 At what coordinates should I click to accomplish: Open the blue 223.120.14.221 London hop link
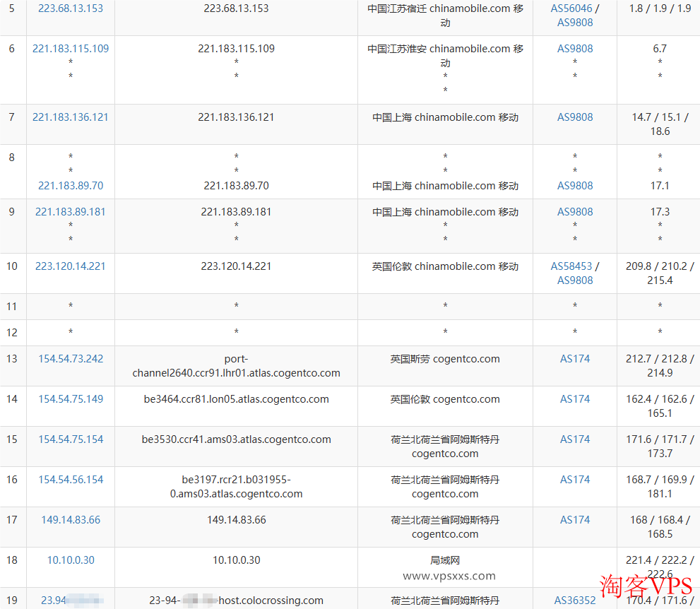tap(71, 266)
